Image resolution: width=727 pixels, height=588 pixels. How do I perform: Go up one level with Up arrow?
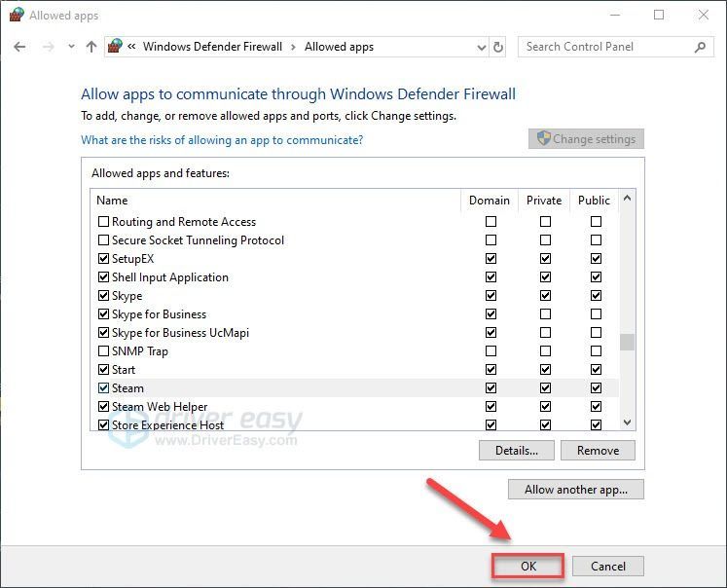point(91,47)
